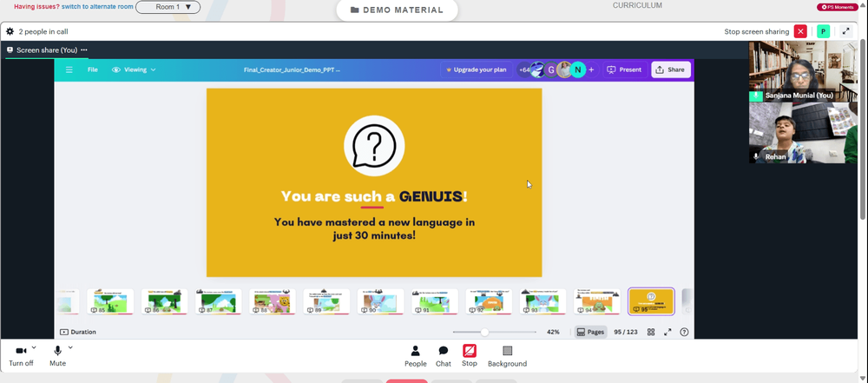Adjust the zoom slider handle
The height and width of the screenshot is (383, 868).
tap(484, 332)
